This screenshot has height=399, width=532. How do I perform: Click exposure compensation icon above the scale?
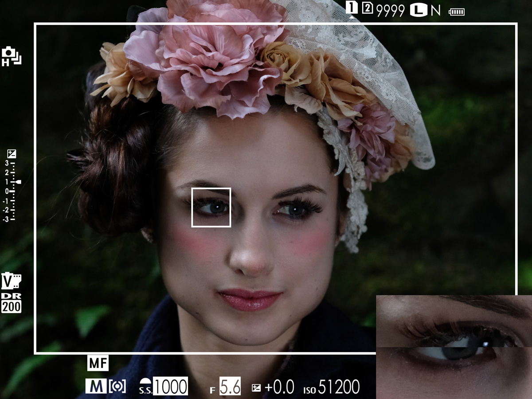pyautogui.click(x=12, y=154)
